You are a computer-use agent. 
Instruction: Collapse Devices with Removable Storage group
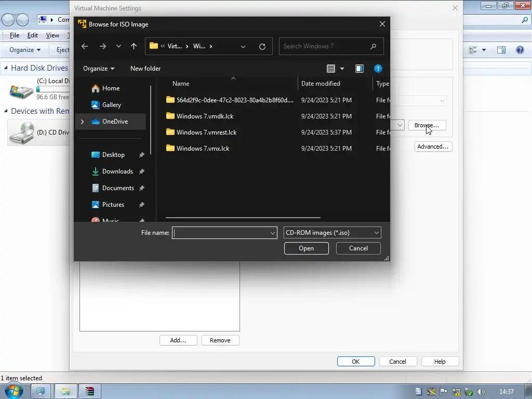pyautogui.click(x=6, y=111)
